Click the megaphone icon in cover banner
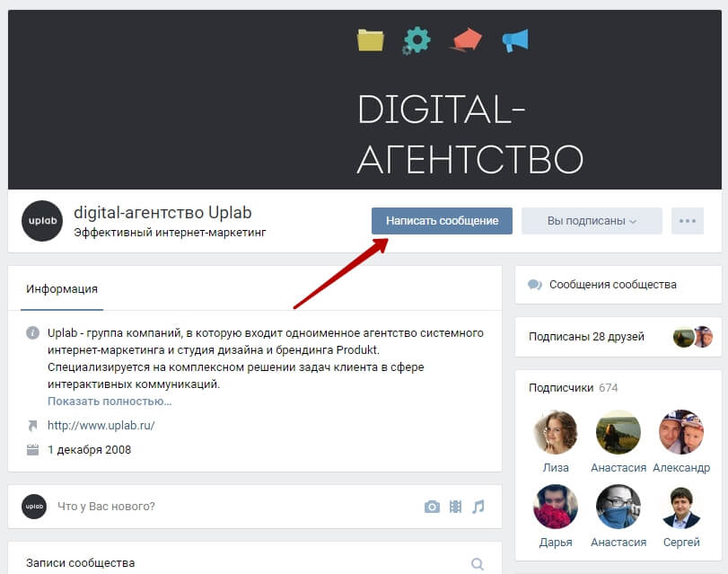This screenshot has height=574, width=728. point(515,40)
